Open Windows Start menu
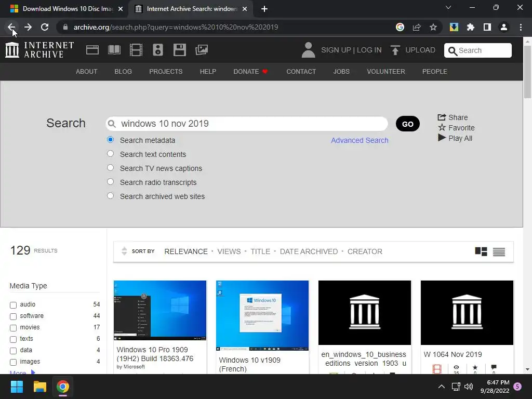 (17, 387)
